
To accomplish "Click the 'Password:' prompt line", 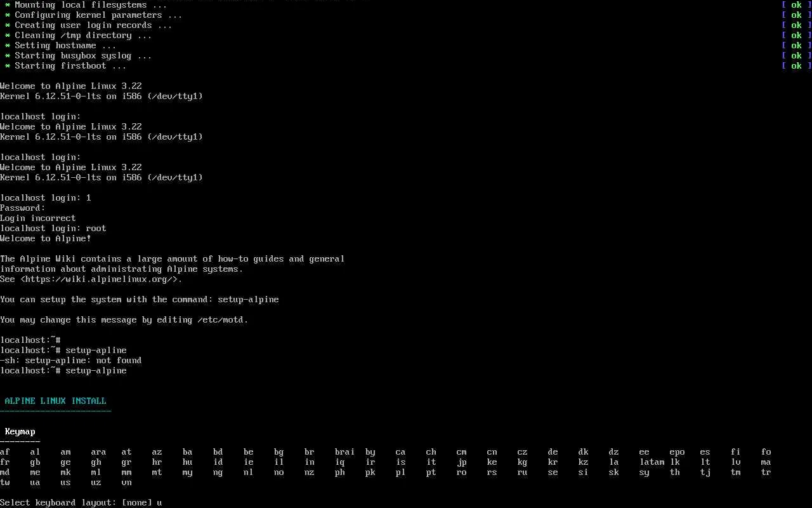I will point(23,208).
